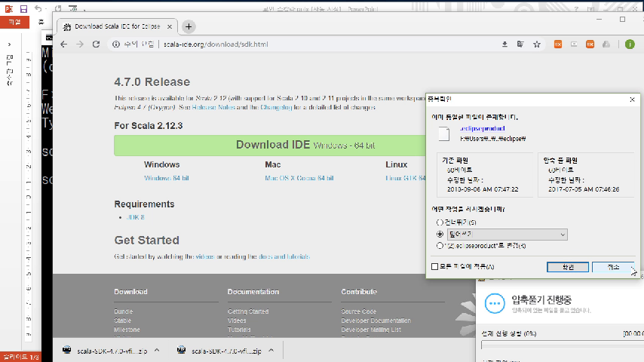
Task: Click the confirm (확인) button in dialog
Action: [568, 267]
